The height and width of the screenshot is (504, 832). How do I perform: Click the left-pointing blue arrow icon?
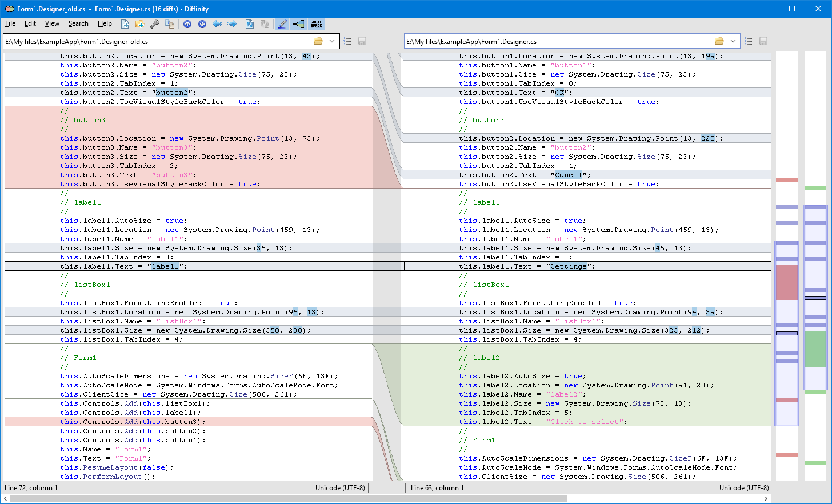click(217, 24)
